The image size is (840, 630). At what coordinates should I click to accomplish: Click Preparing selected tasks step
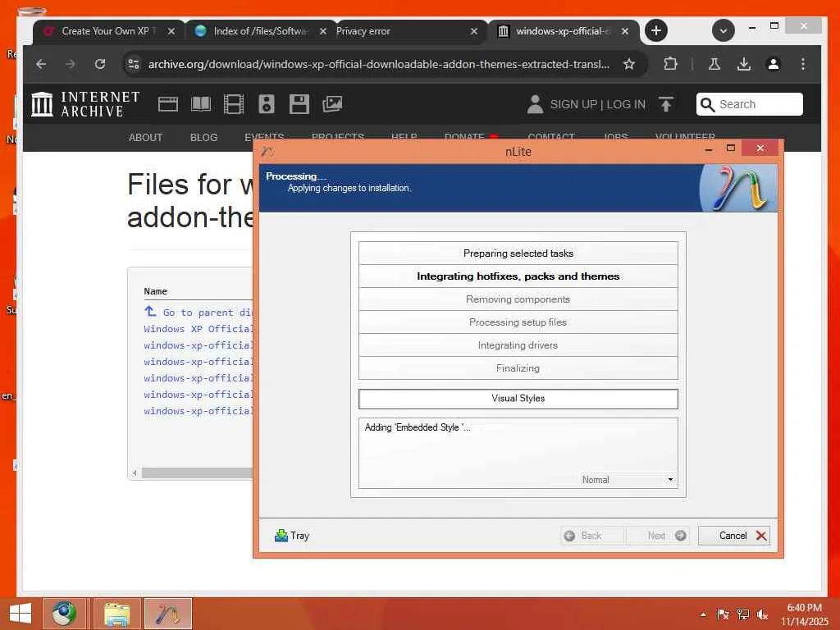(x=518, y=253)
